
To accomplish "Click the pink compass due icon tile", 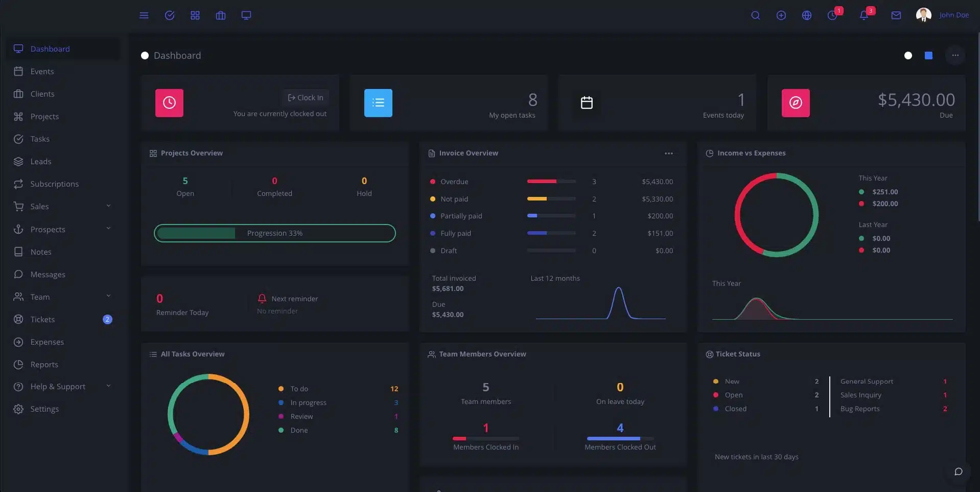I will click(796, 103).
